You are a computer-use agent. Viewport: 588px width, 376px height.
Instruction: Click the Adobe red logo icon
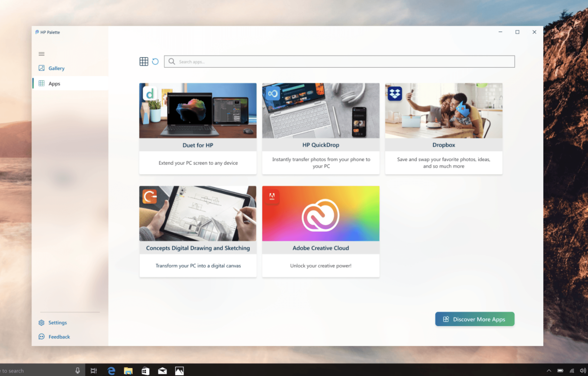tap(272, 196)
